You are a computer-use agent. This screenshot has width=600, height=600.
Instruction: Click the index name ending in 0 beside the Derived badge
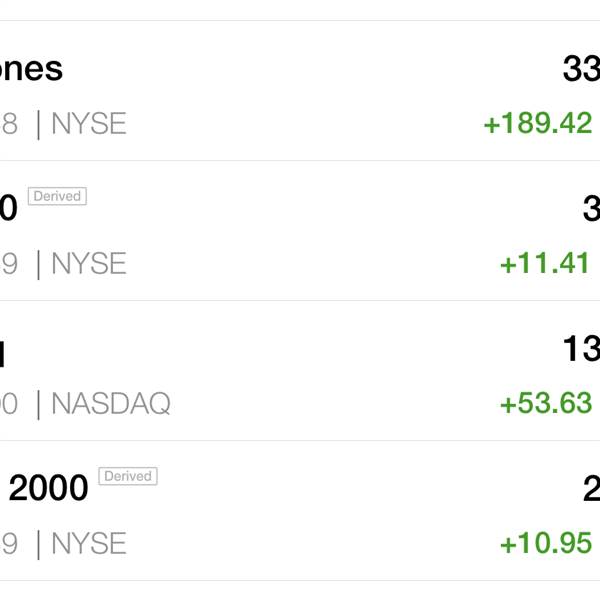tap(8, 208)
